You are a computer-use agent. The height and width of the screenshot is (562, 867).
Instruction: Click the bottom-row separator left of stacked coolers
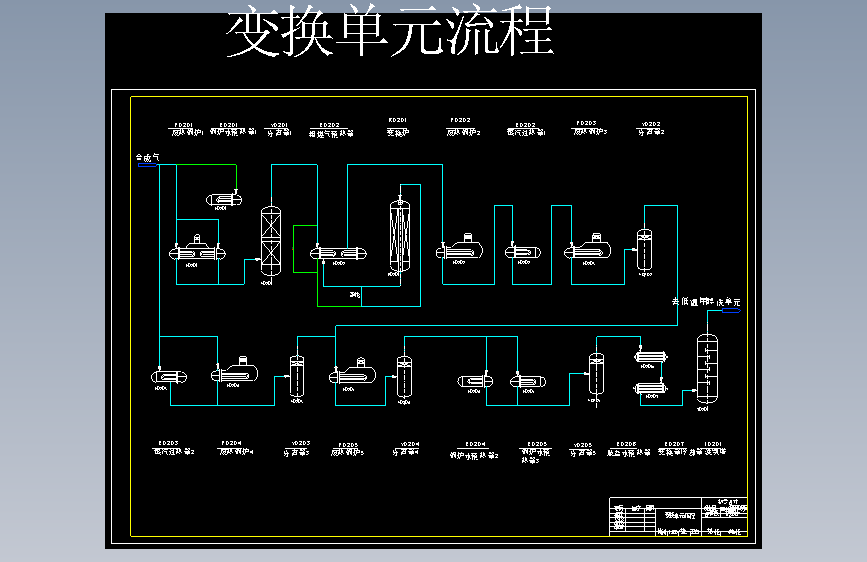coord(596,376)
